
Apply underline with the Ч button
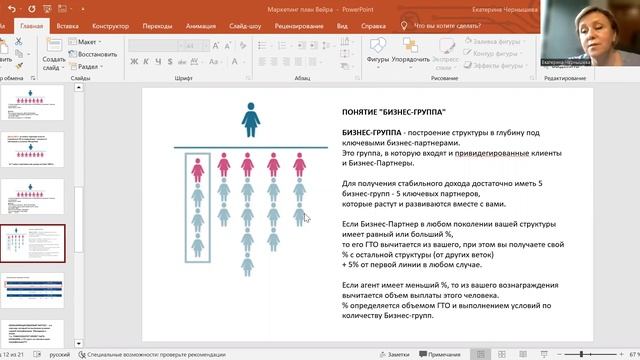158,62
